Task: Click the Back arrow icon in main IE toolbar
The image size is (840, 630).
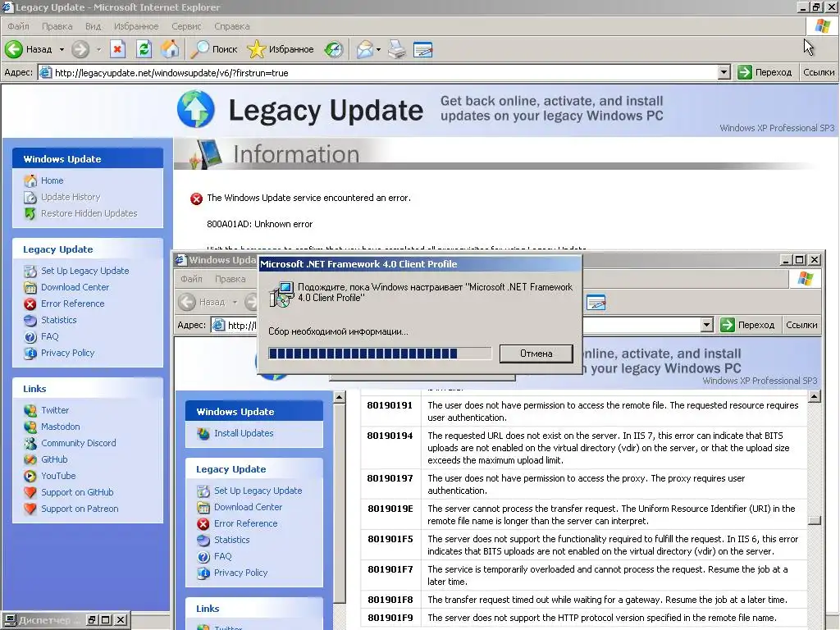Action: (x=14, y=49)
